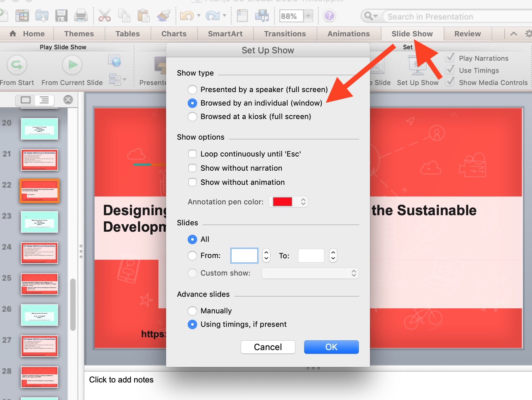
Task: Open the zoom percentage dropdown
Action: (x=308, y=16)
